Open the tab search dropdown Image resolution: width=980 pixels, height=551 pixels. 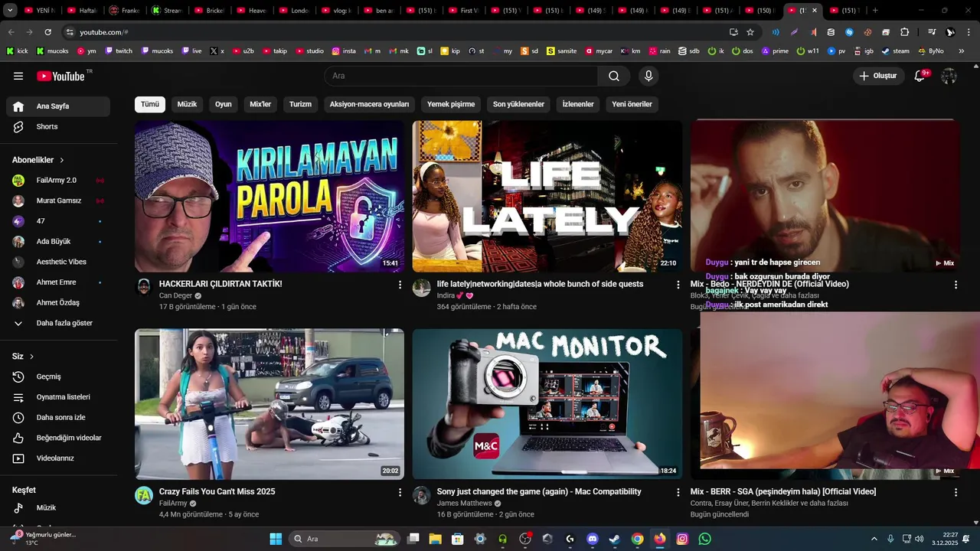10,11
